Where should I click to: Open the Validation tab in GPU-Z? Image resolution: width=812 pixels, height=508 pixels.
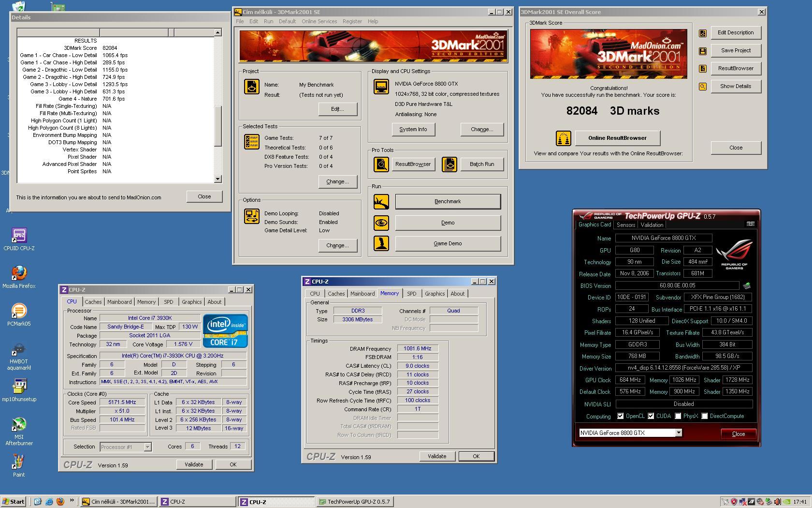[x=652, y=225]
